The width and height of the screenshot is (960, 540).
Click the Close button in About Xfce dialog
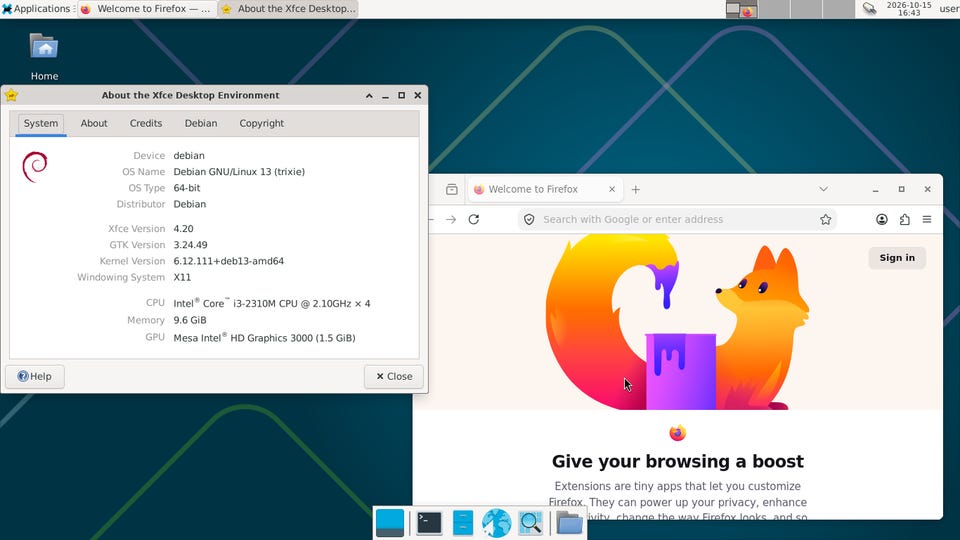pos(394,376)
